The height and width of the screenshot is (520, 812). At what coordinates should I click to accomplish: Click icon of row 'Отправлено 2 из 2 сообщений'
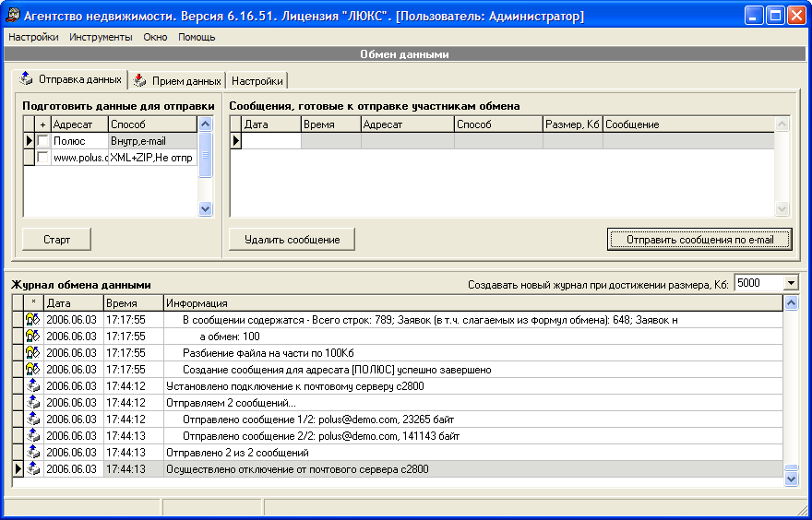(x=33, y=452)
